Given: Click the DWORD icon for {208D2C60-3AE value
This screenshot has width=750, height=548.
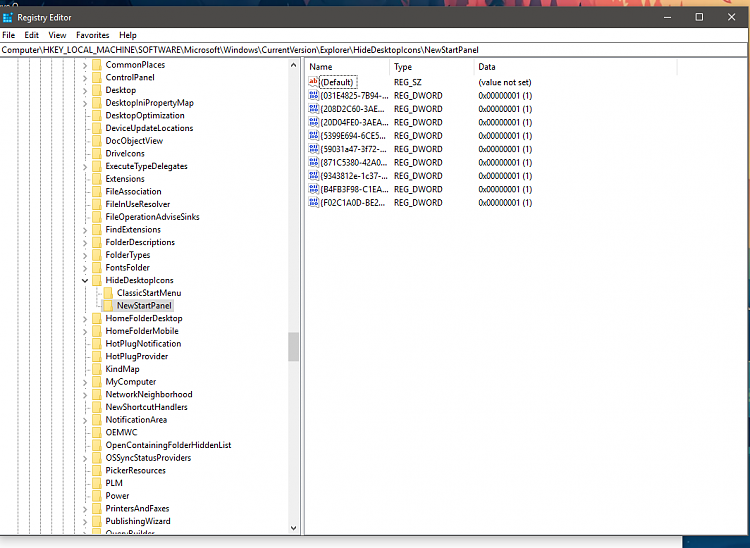Looking at the screenshot, I should (313, 109).
